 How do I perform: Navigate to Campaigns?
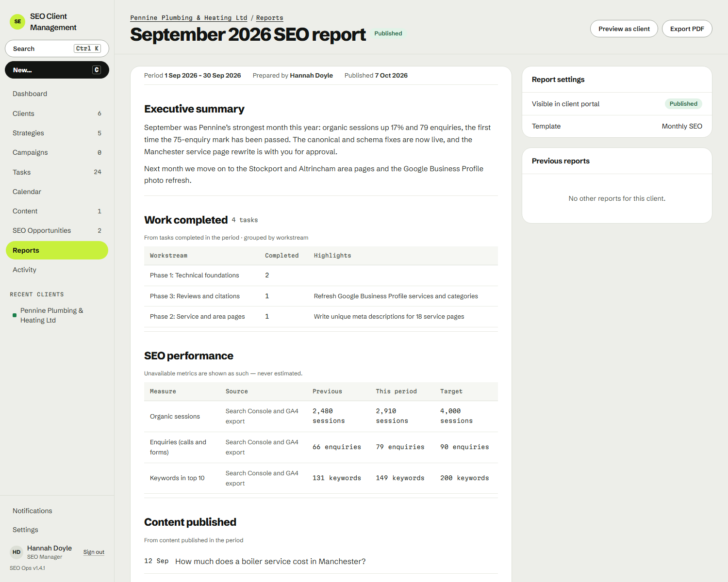point(57,152)
